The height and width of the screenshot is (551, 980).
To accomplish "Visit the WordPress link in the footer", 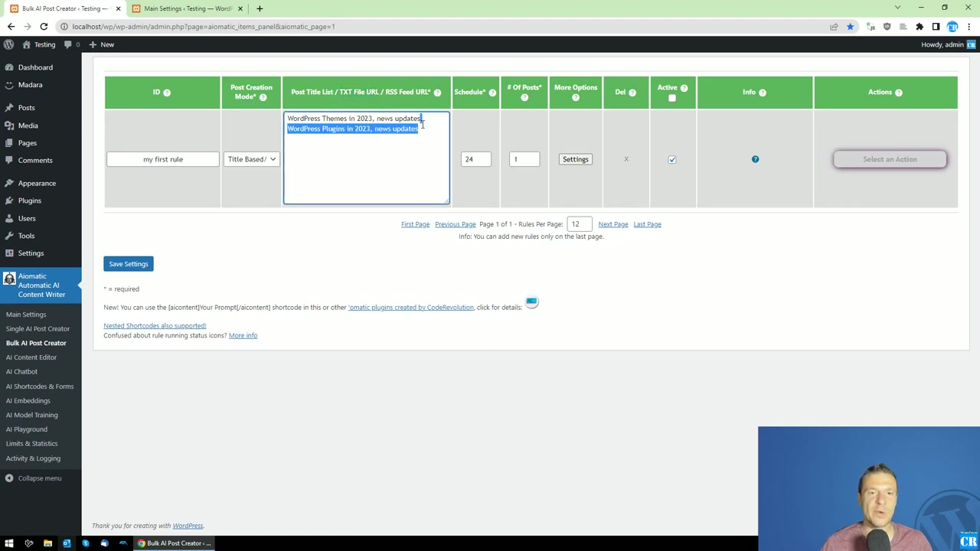I will click(188, 526).
